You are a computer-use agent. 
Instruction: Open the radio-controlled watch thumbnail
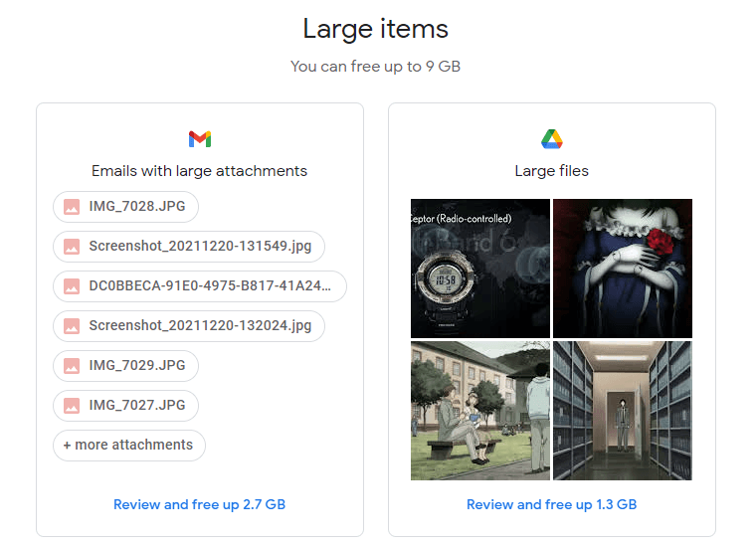click(480, 269)
